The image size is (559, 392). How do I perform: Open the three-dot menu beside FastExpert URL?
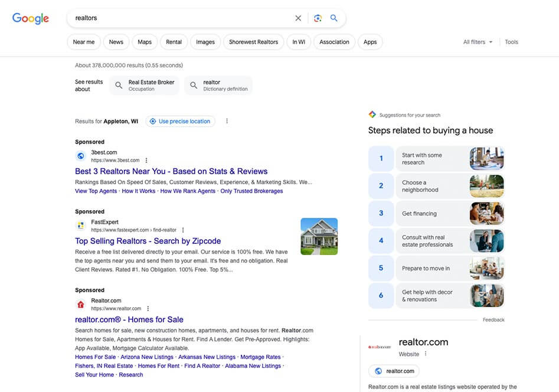tap(183, 230)
